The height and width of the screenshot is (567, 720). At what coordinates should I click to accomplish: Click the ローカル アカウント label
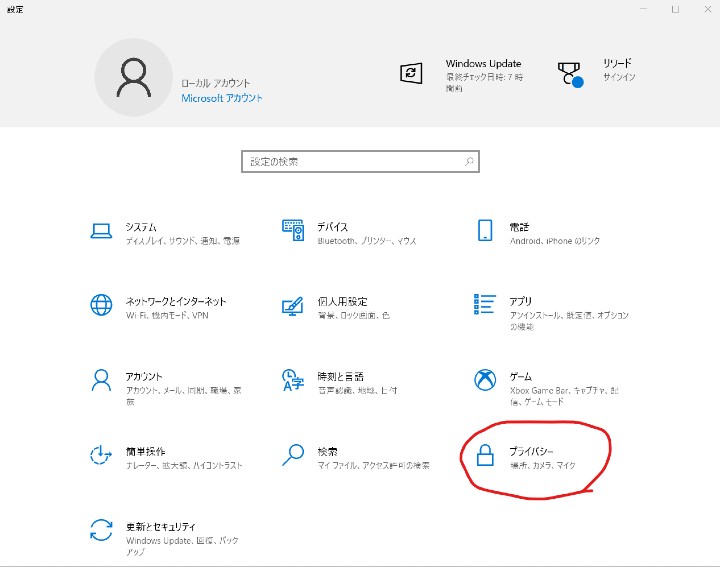[x=216, y=83]
